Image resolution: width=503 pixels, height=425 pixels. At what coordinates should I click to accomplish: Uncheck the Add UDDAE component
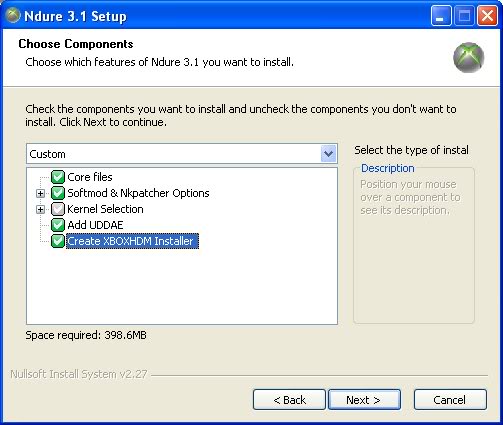pyautogui.click(x=58, y=225)
